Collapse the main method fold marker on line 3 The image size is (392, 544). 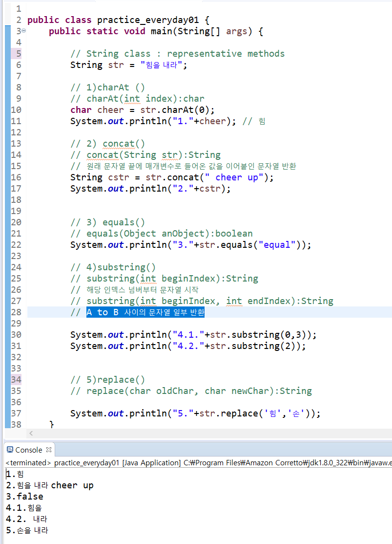(x=23, y=31)
